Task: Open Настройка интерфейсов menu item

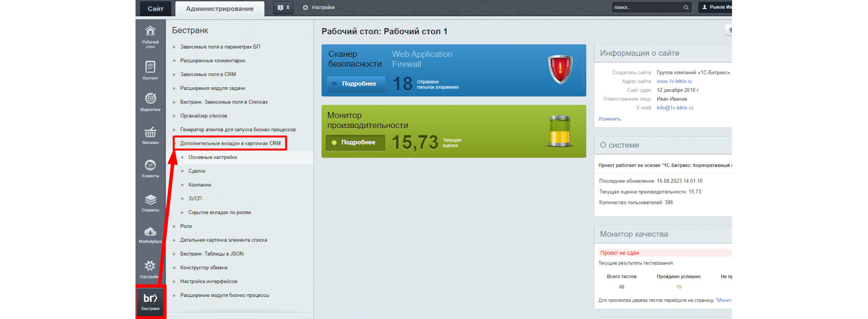Action: (208, 282)
